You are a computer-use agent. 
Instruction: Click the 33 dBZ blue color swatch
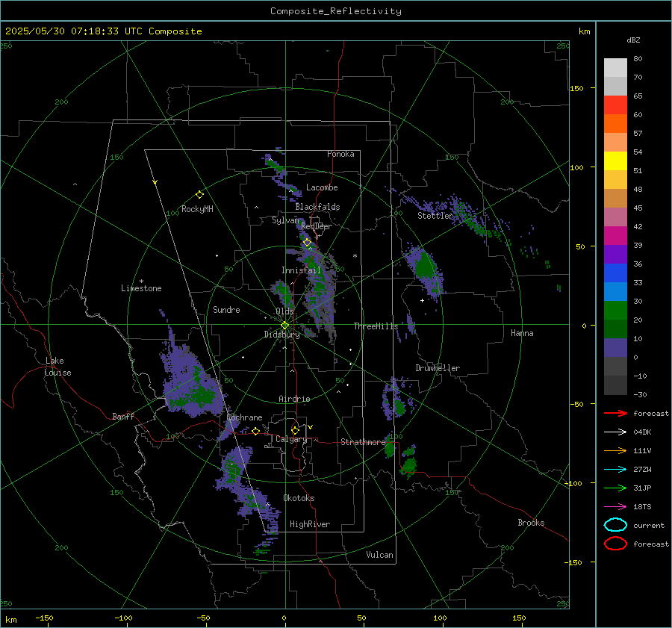615,291
